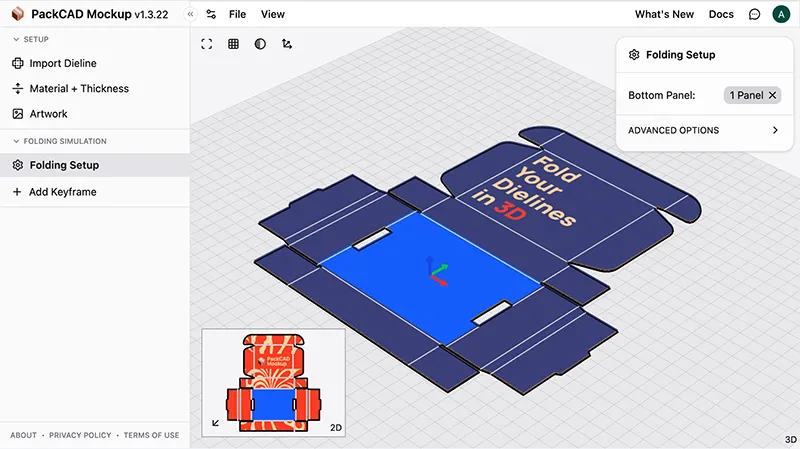Open the ABOUT link

(23, 435)
